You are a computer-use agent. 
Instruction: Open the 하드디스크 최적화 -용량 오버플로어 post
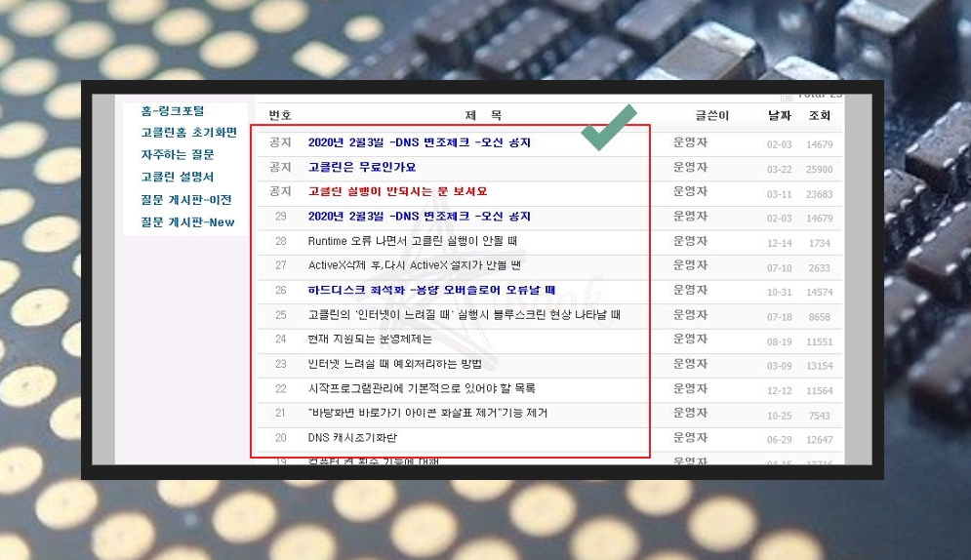pos(431,290)
